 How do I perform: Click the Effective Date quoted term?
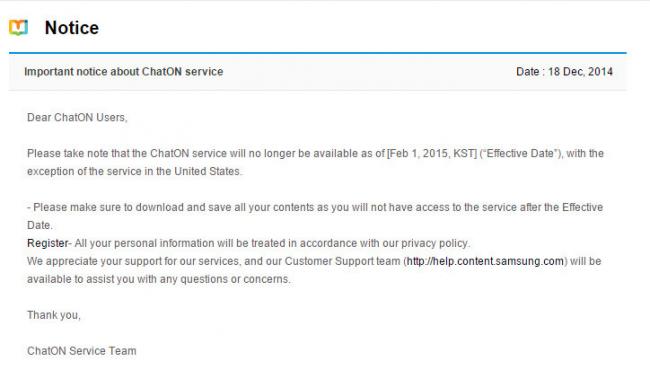coord(521,154)
